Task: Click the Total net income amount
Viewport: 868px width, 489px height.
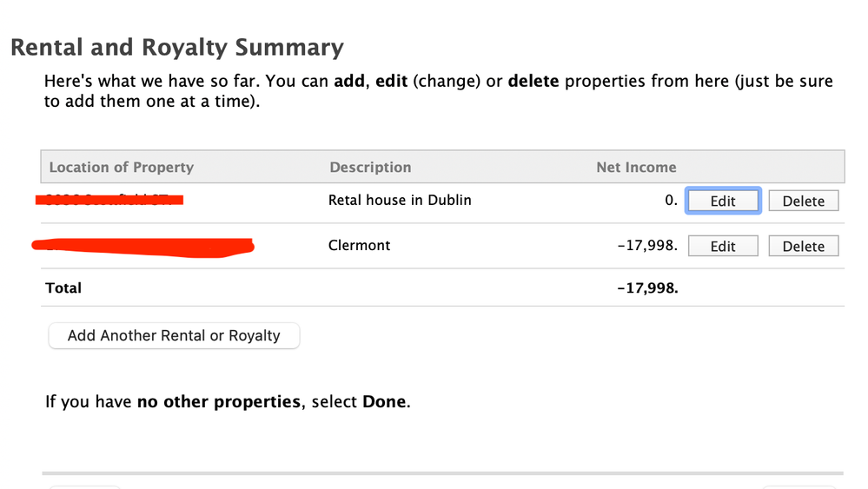Action: [x=646, y=287]
